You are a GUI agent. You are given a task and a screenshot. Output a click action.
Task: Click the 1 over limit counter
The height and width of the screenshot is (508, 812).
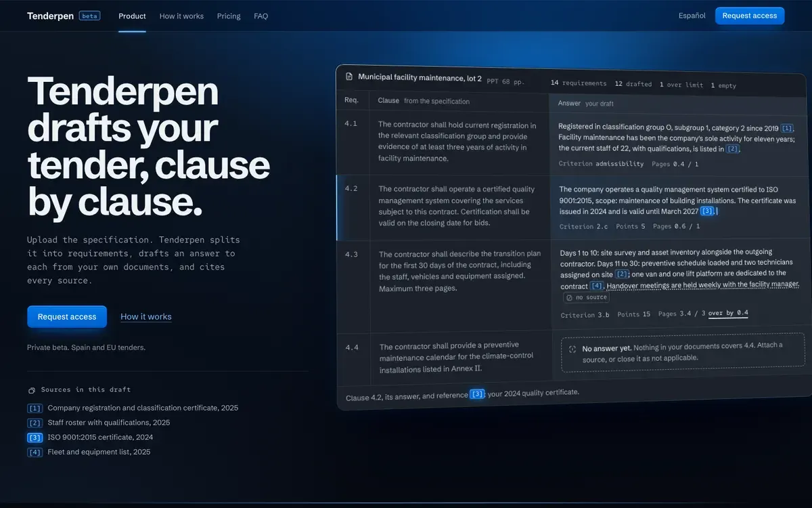(x=681, y=85)
